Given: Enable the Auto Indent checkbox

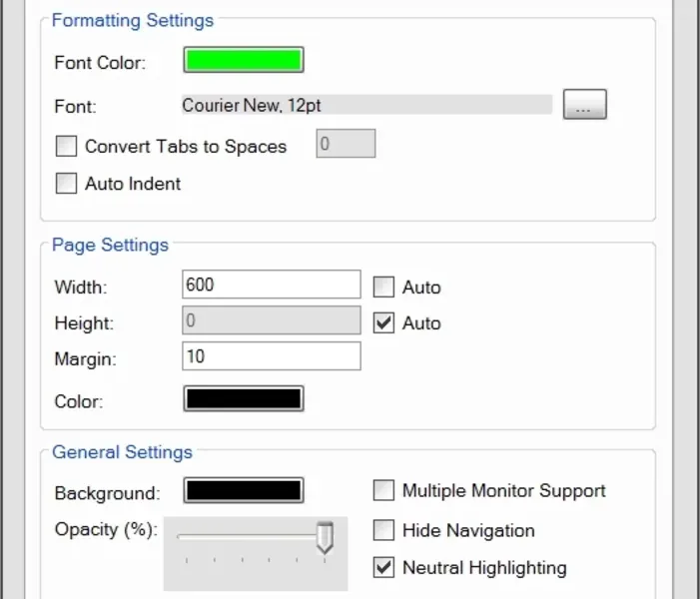Looking at the screenshot, I should coord(66,184).
